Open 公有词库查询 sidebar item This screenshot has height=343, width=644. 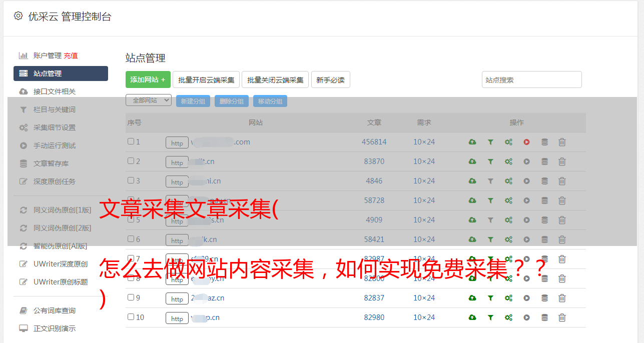55,310
